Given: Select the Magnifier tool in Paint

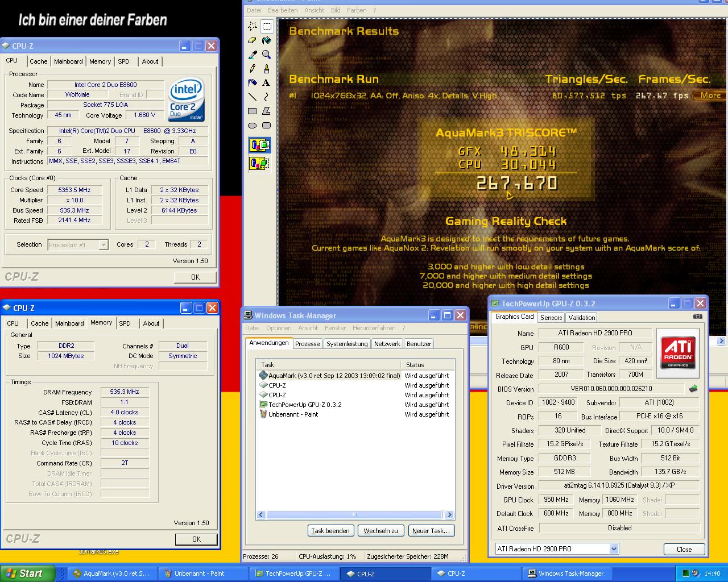Looking at the screenshot, I should [266, 55].
